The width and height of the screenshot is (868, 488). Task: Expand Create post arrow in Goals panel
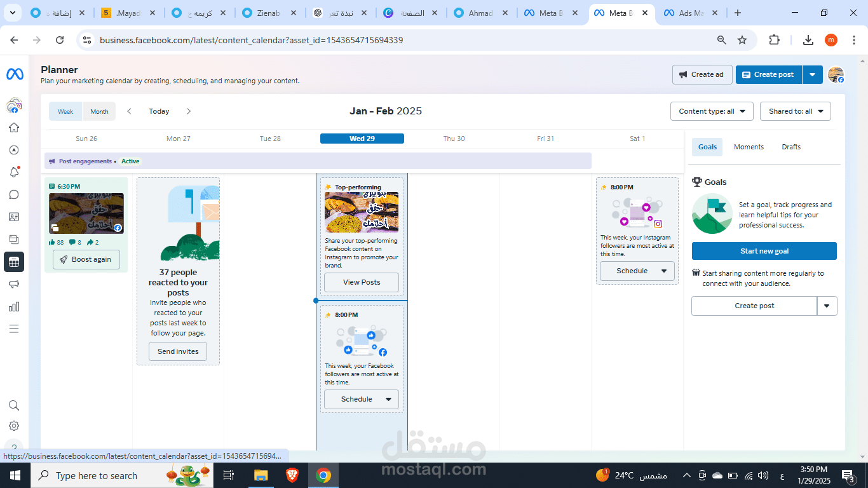pos(827,306)
